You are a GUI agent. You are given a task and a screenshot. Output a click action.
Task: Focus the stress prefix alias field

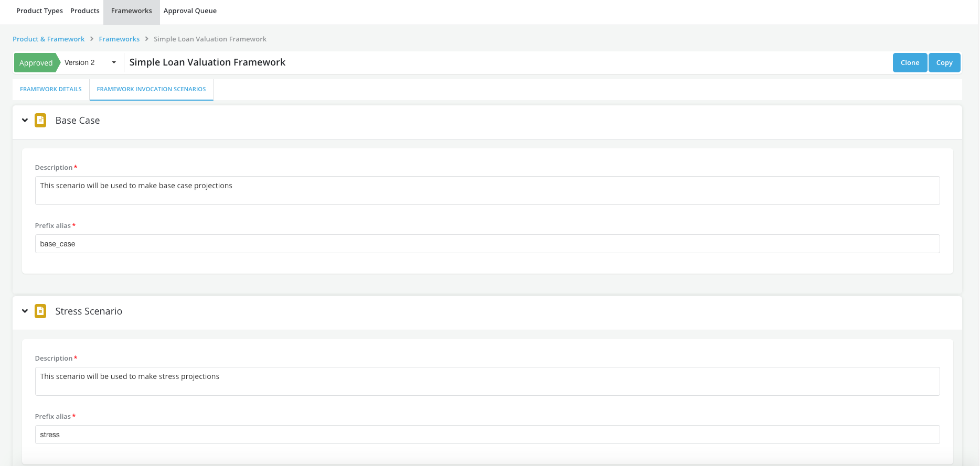[x=487, y=435]
